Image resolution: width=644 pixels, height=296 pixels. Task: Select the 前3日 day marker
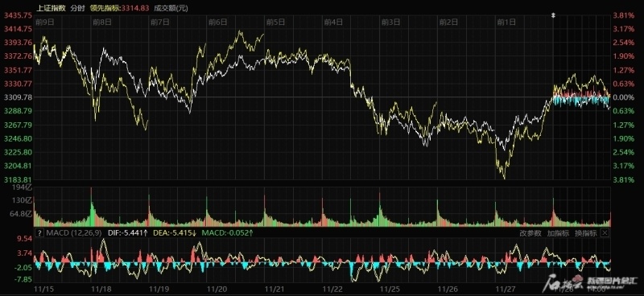[391, 23]
